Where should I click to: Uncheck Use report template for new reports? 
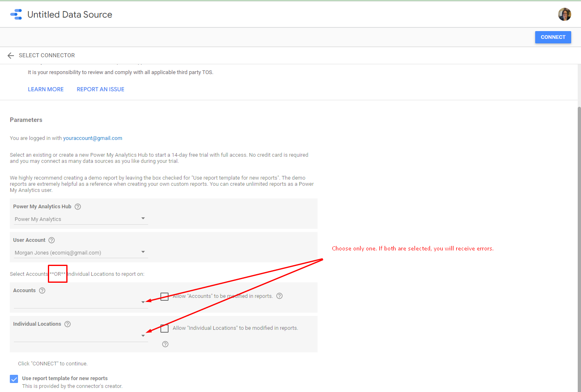[14, 379]
